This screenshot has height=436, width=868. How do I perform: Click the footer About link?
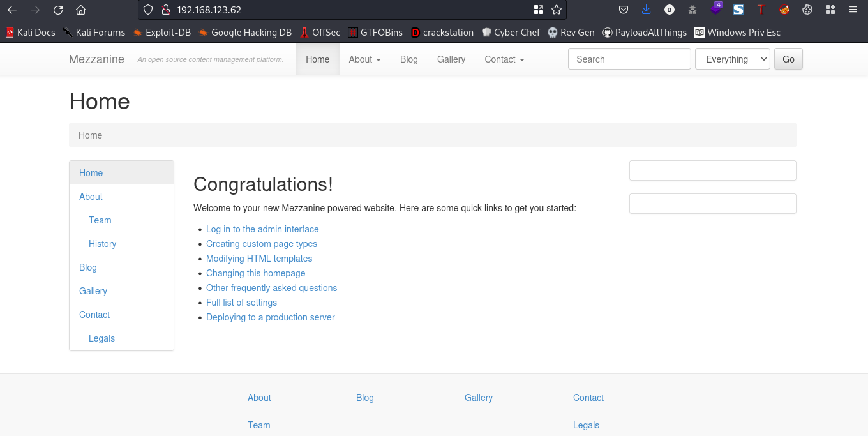[x=259, y=398]
